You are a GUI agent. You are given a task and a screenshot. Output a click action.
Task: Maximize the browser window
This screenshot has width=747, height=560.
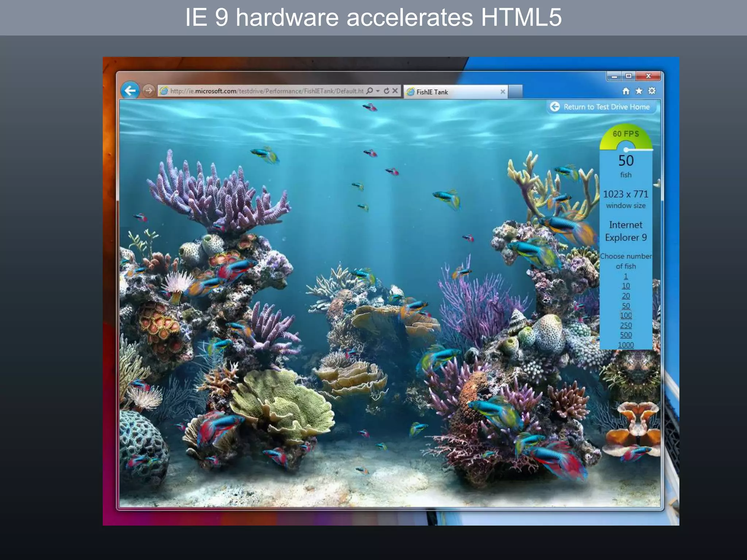pos(628,76)
